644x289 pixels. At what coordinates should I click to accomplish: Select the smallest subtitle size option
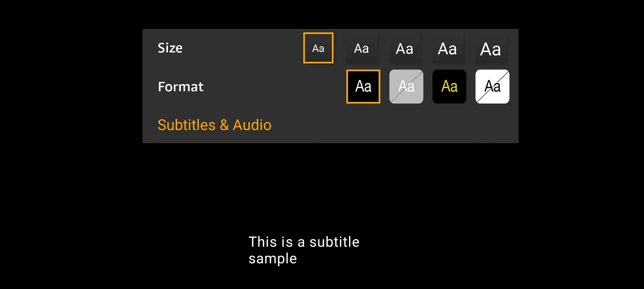pos(318,48)
